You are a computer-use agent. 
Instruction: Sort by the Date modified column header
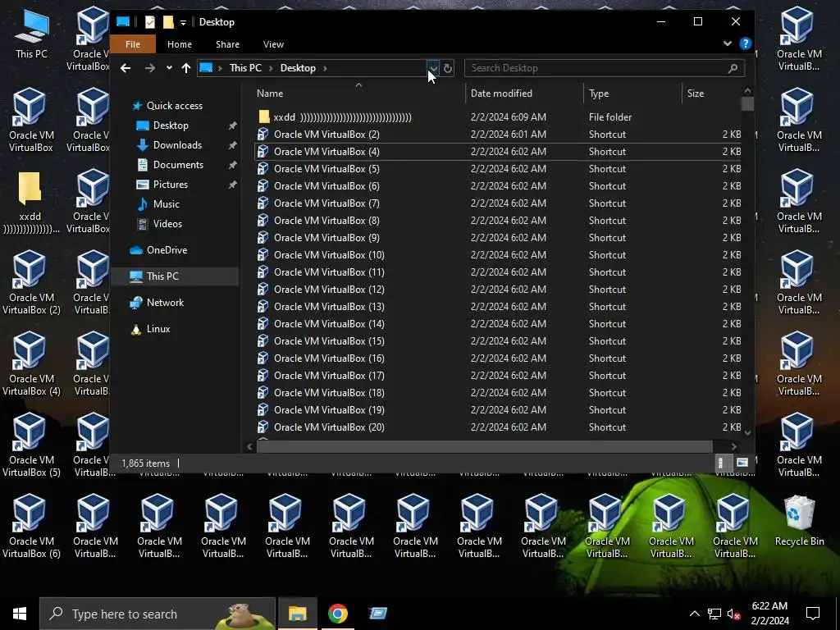[x=524, y=94]
